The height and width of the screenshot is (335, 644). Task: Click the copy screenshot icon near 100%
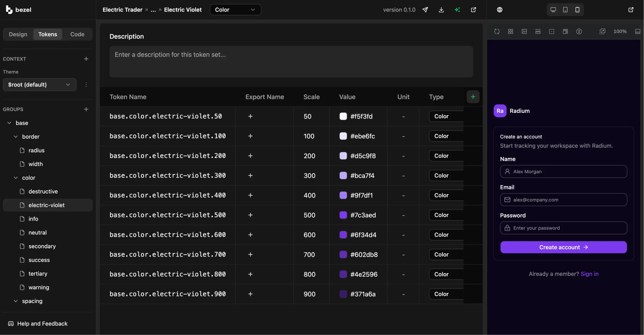click(x=602, y=31)
